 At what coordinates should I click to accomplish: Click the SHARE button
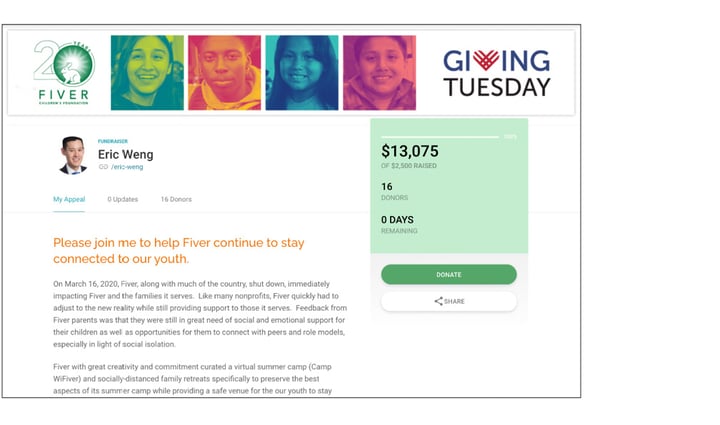(x=449, y=301)
